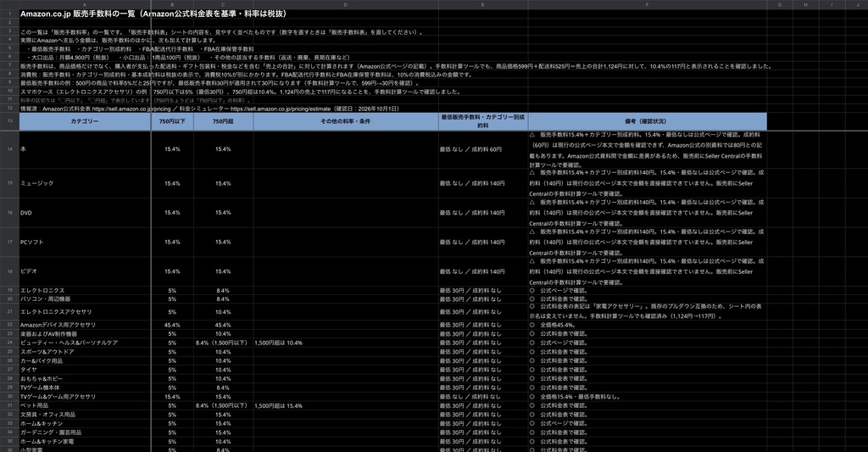Select the remark cell mentioning '家電アクセサリー'
The height and width of the screenshot is (452, 868).
point(647,312)
